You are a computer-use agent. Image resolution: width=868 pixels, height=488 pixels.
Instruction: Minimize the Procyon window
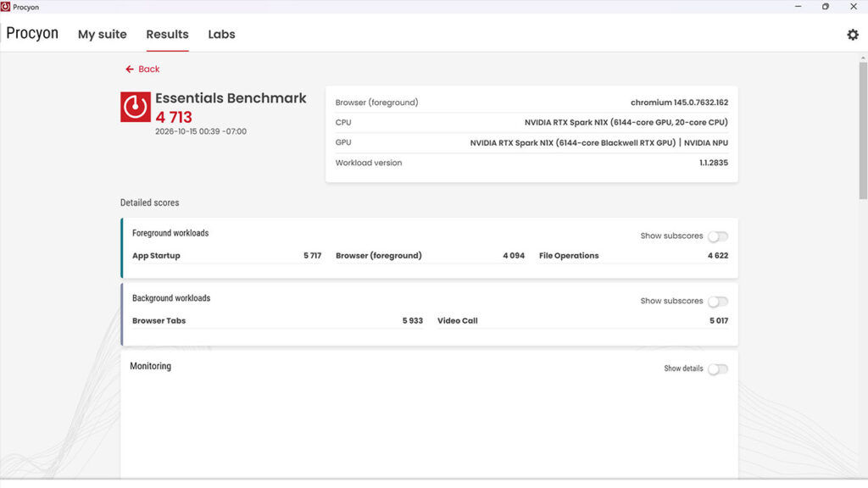click(798, 7)
